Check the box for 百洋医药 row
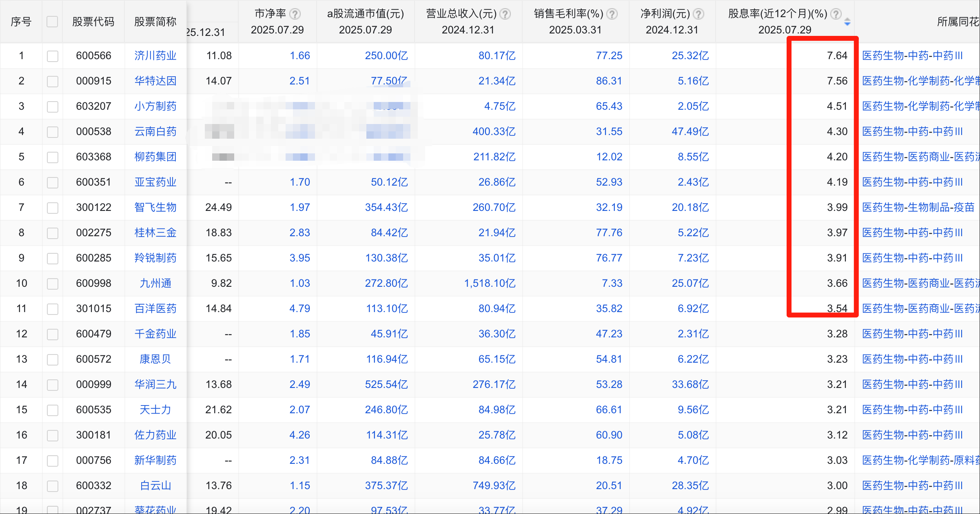 [x=52, y=309]
